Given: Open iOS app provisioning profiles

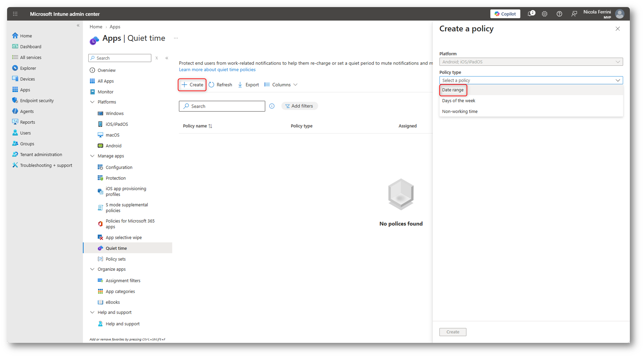Looking at the screenshot, I should [x=126, y=191].
